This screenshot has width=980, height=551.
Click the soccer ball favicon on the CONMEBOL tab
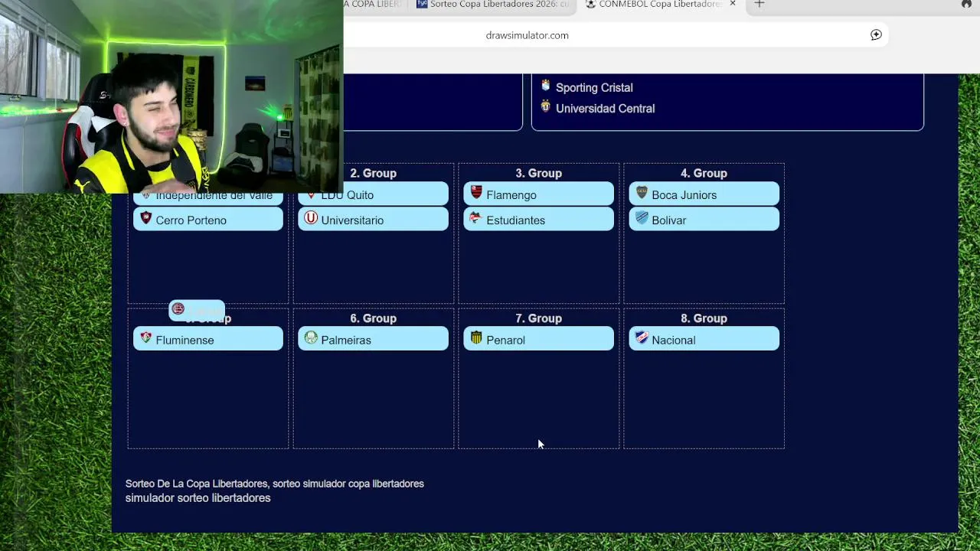[590, 4]
